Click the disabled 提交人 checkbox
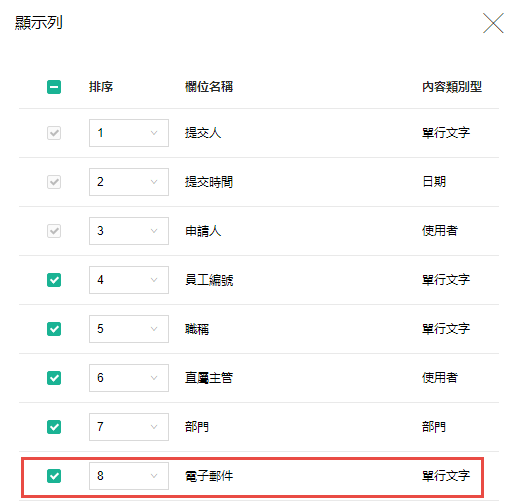This screenshot has width=518, height=504. 54,133
